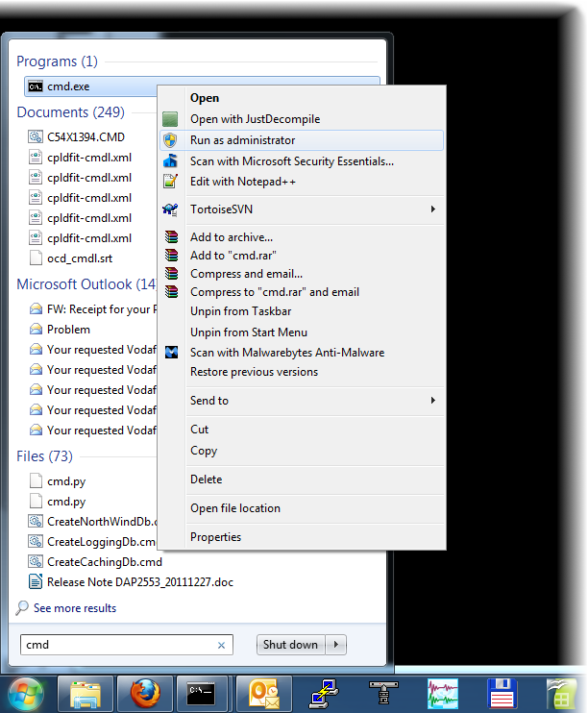
Task: Click the Notepad++ icon
Action: [x=170, y=181]
